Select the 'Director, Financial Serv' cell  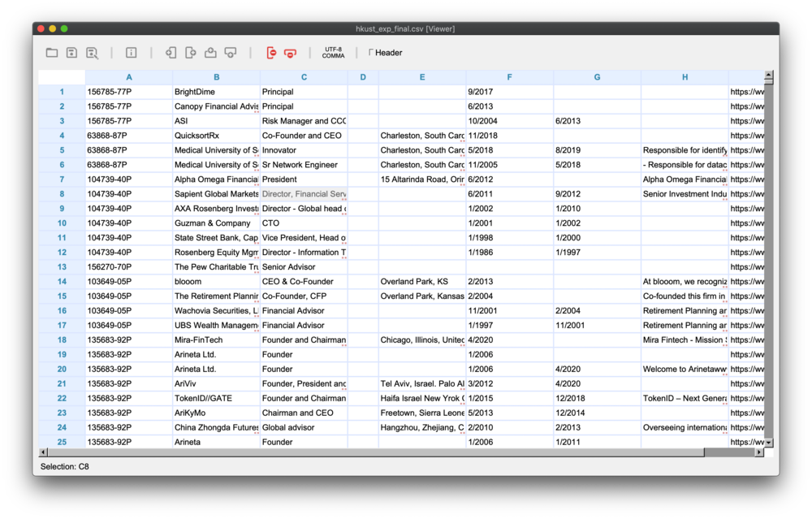(x=304, y=194)
